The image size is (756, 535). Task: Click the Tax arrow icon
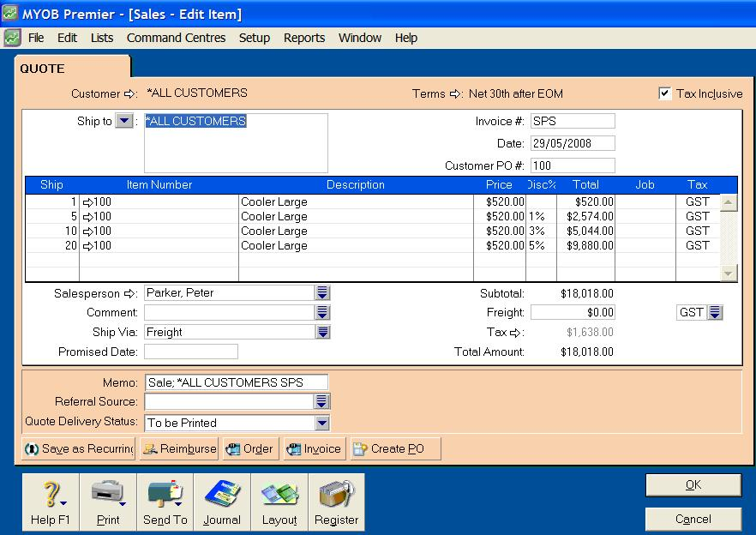[x=515, y=333]
